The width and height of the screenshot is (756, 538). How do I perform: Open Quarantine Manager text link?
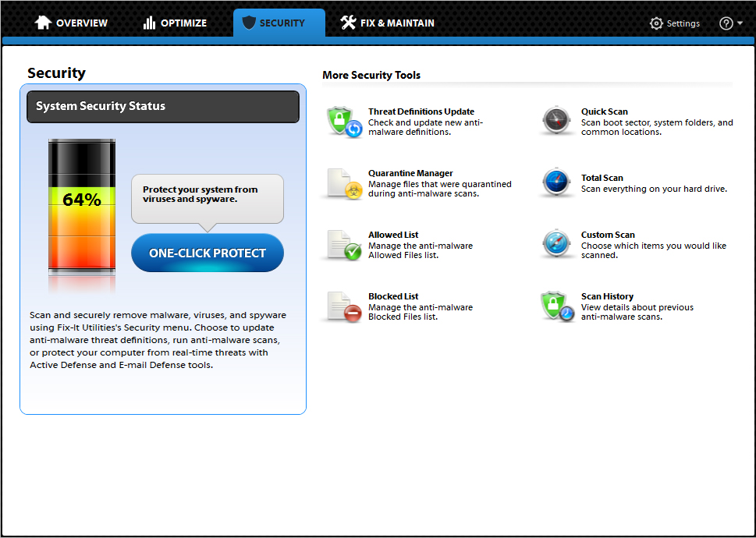pos(410,173)
